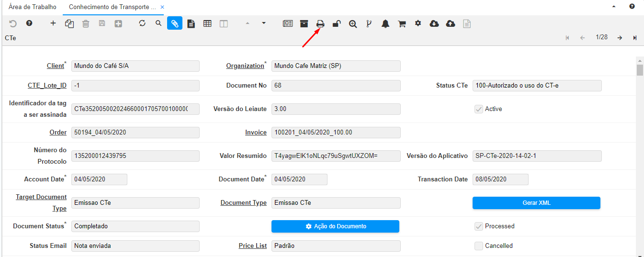Screen dimensions: 644x257
Task: Create a new record with plus icon
Action: coord(53,23)
